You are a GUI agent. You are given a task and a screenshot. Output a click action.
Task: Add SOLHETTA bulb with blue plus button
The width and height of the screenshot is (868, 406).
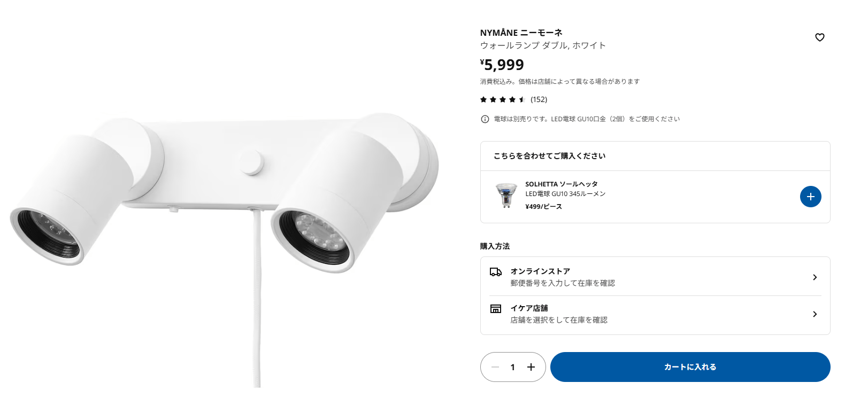[x=810, y=197]
